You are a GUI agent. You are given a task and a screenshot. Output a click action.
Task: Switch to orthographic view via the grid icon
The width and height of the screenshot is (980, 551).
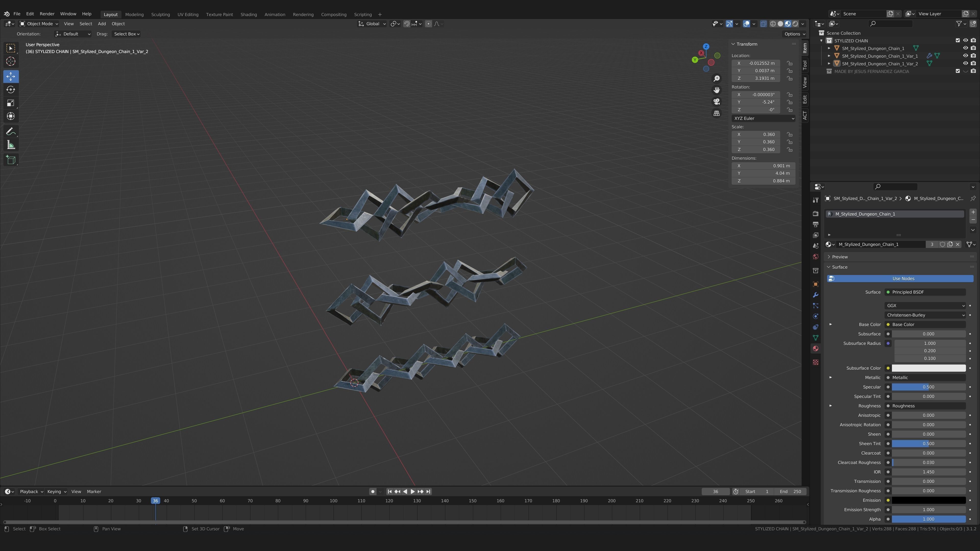point(716,113)
